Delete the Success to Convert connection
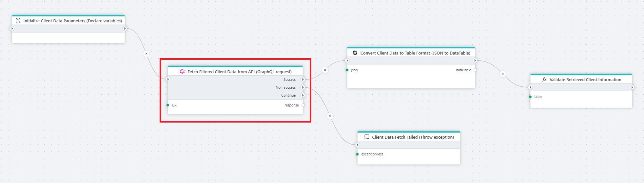The image size is (644, 183). (325, 70)
